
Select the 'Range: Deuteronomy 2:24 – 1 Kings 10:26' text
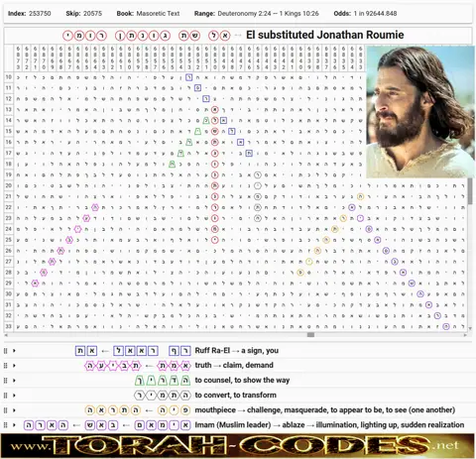click(x=257, y=14)
